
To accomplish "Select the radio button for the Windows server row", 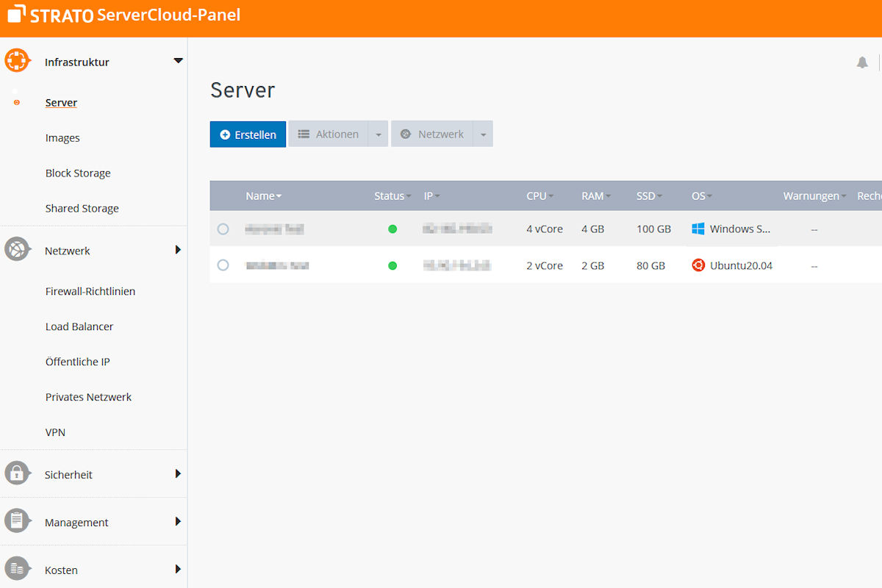I will [x=223, y=229].
